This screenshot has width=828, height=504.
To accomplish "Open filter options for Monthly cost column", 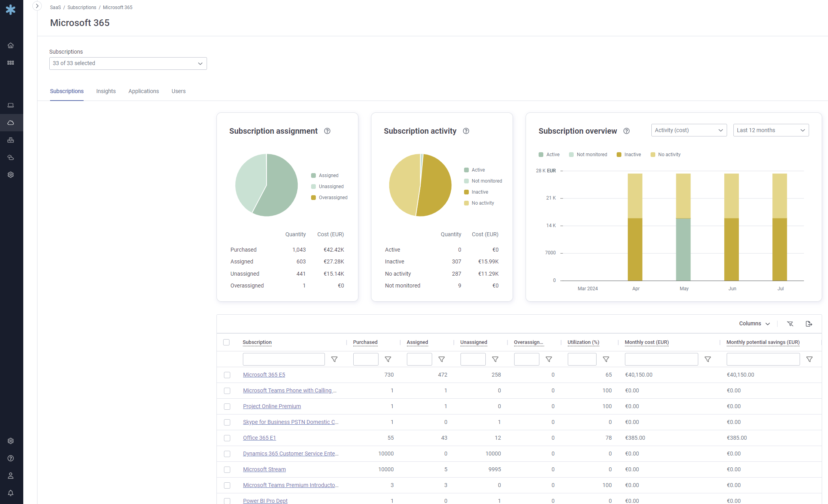I will pyautogui.click(x=708, y=359).
